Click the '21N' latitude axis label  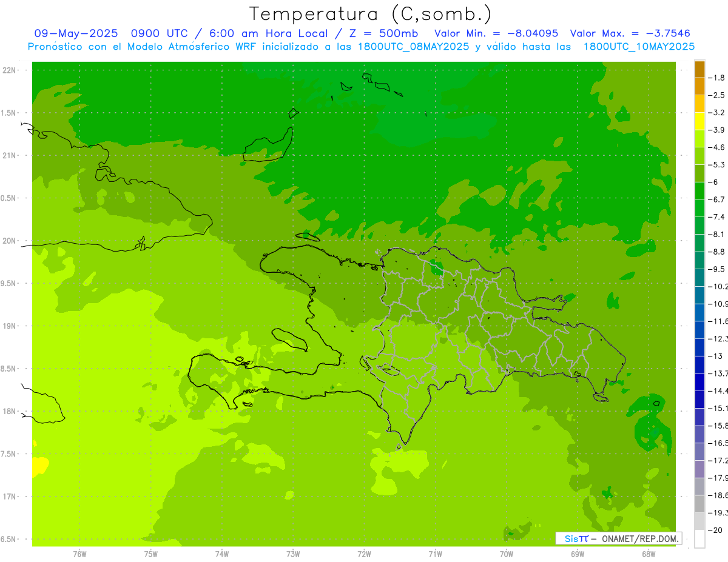pos(10,156)
